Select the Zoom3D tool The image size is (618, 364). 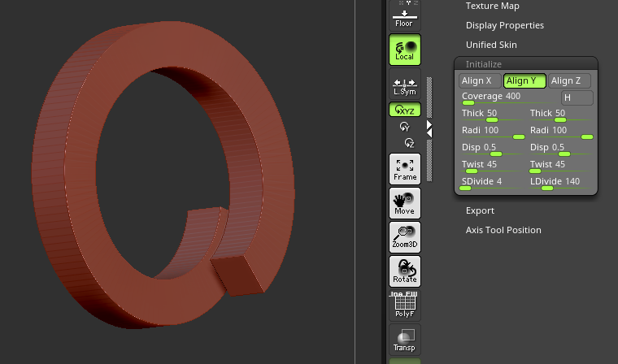(405, 237)
